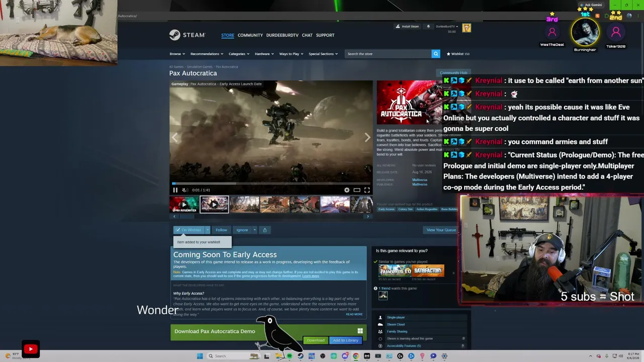Open the notifications bell icon
The image size is (644, 362).
[x=428, y=26]
